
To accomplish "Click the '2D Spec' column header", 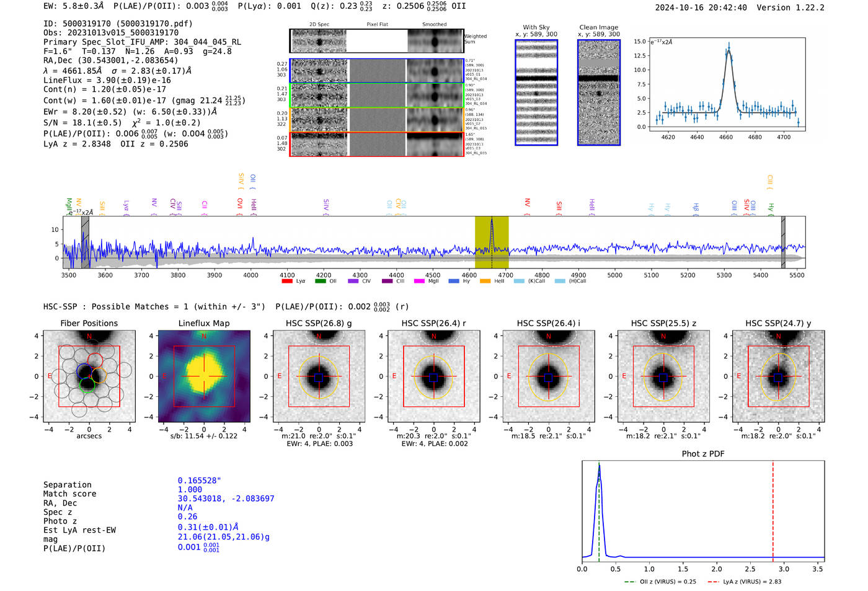I will (x=319, y=25).
